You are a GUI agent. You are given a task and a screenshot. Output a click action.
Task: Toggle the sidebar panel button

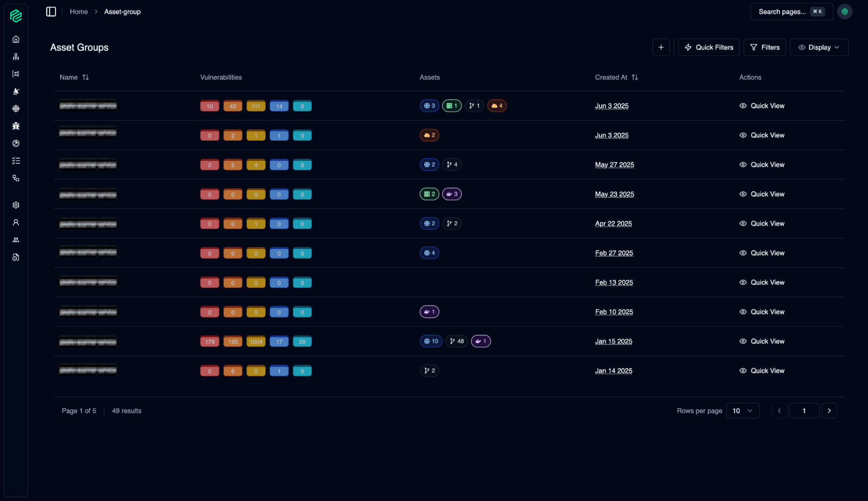tap(51, 12)
